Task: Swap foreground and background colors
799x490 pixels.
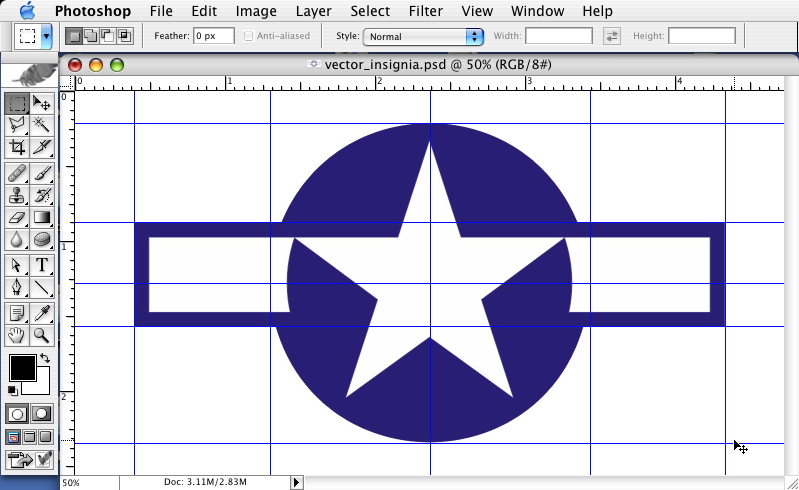Action: pos(45,358)
